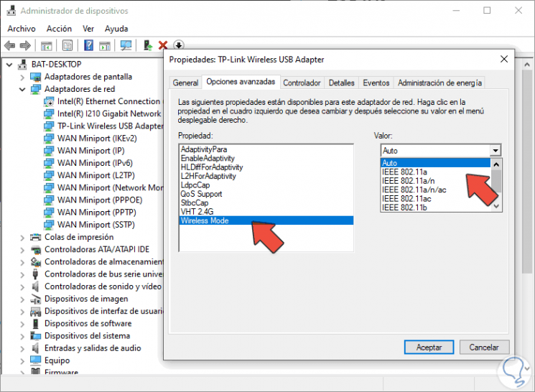Viewport: 535px width, 392px height.
Task: Click the Equipo computer icon
Action: coord(35,360)
